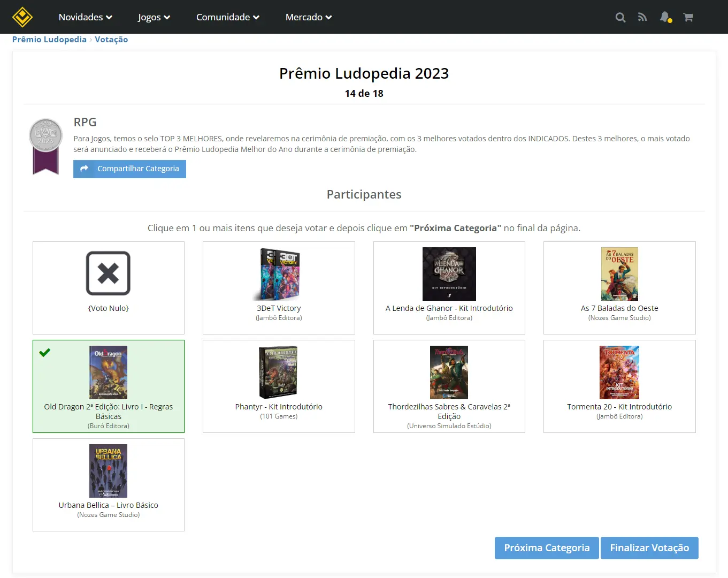Open notifications bell icon

(x=665, y=17)
